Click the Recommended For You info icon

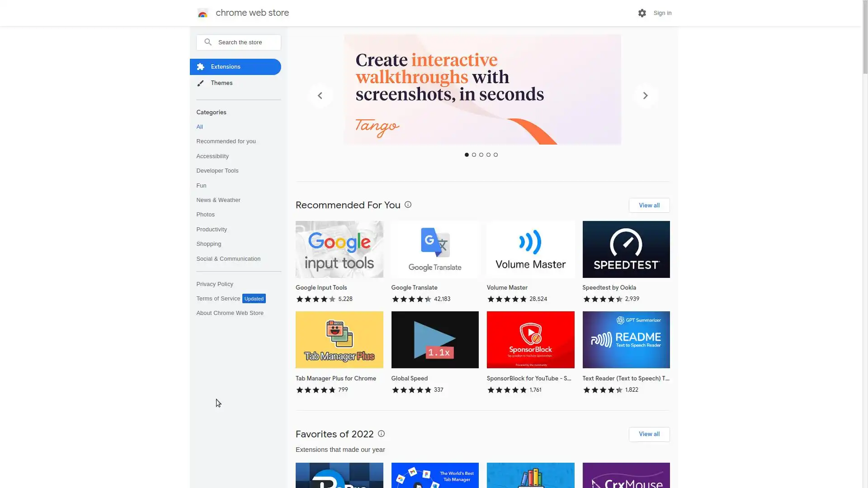[x=408, y=205]
